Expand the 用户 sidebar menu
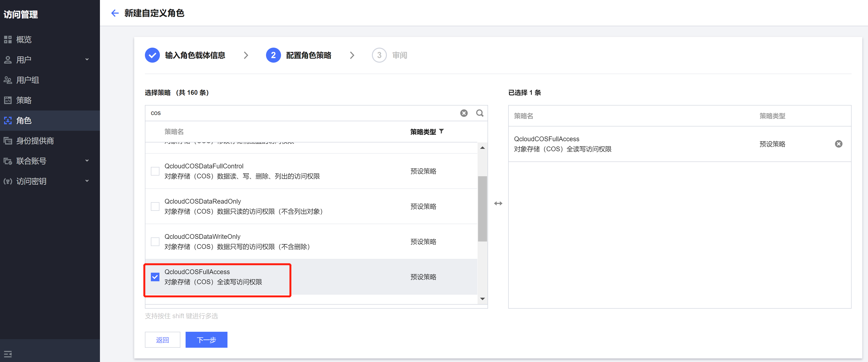The height and width of the screenshot is (362, 868). pos(87,59)
